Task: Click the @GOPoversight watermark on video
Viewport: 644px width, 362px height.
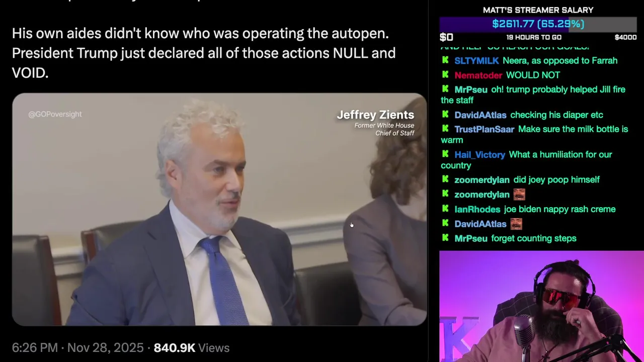Action: pos(55,114)
